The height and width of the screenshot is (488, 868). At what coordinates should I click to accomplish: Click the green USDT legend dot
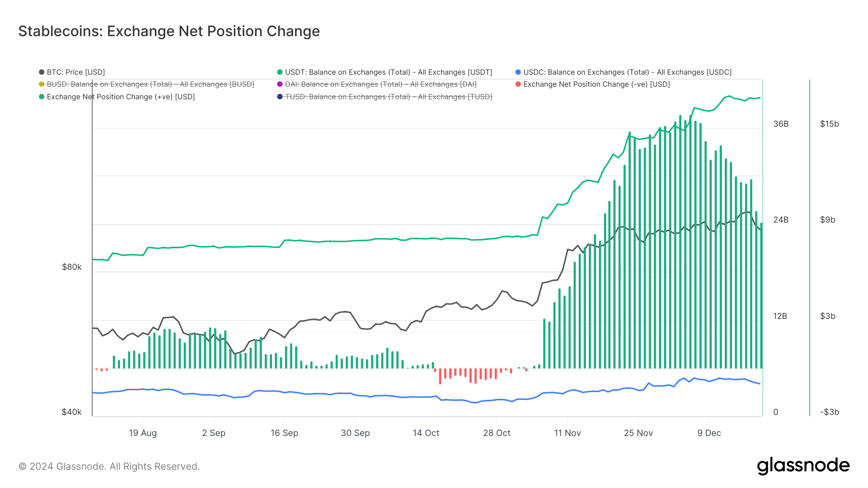[280, 72]
